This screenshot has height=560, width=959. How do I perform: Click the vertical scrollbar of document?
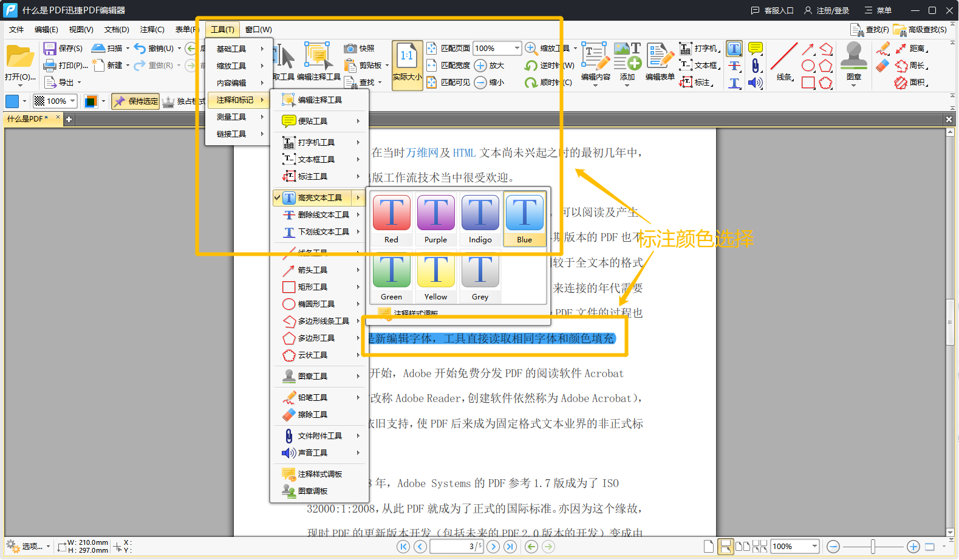pyautogui.click(x=950, y=322)
